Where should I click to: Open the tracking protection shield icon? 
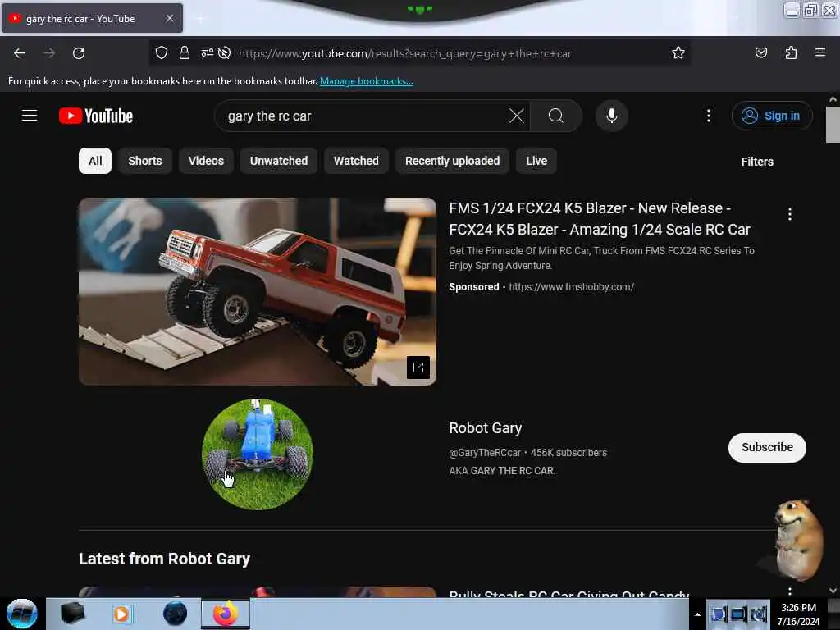tap(162, 52)
